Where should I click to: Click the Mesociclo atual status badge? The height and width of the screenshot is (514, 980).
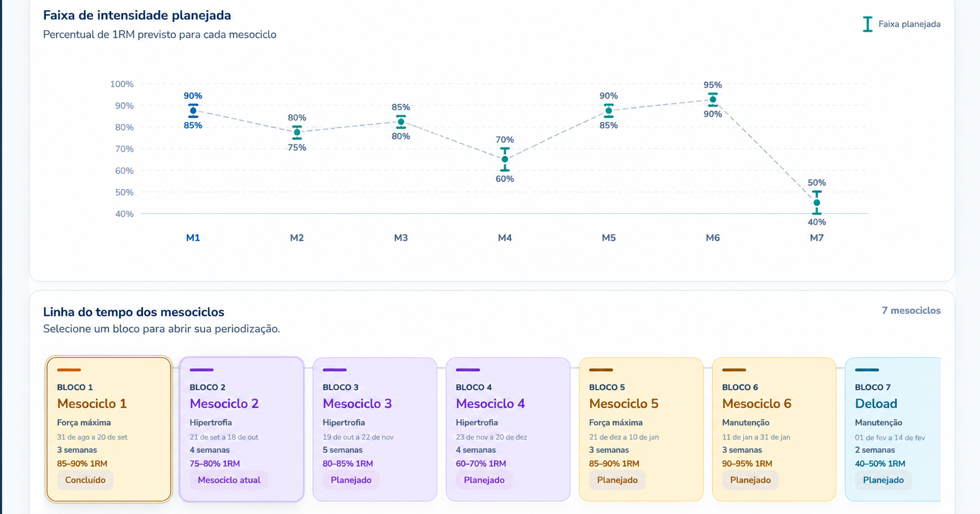point(229,480)
